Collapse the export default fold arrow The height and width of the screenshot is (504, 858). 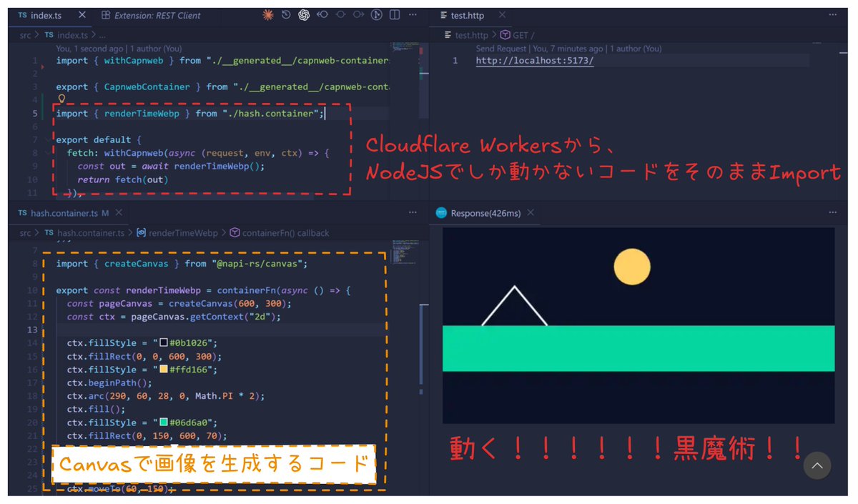(47, 140)
